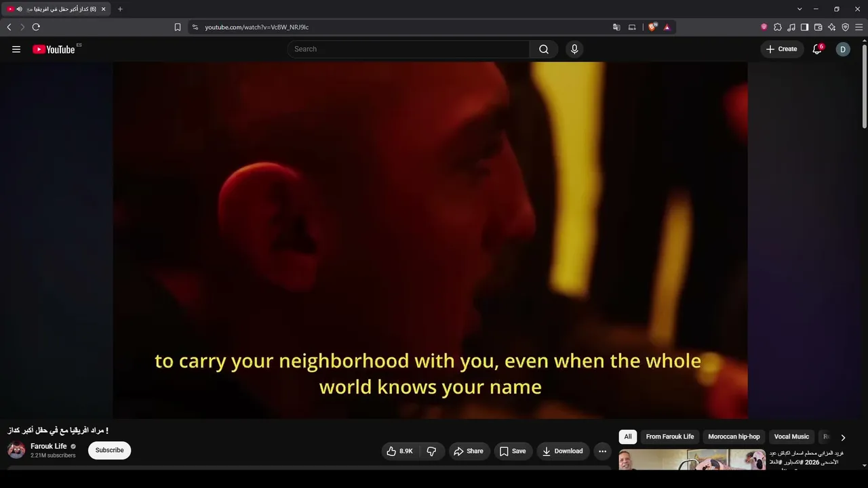Click the 2.21M subscribers text
The image size is (868, 488).
[x=53, y=455]
